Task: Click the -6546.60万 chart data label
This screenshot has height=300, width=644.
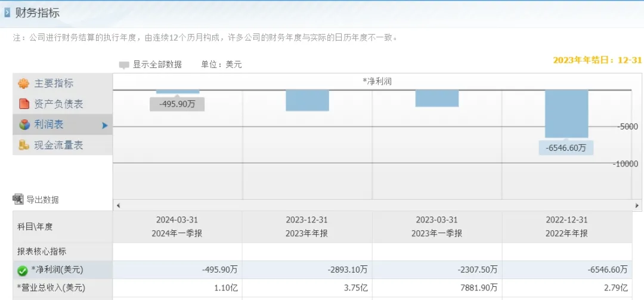Action: [566, 148]
